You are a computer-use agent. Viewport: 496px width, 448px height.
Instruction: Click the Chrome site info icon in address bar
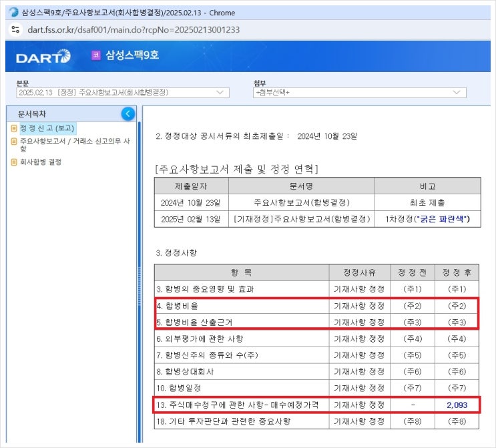[x=15, y=30]
